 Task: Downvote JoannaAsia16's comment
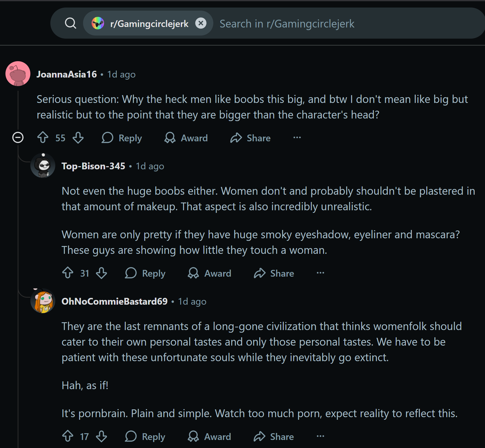(78, 137)
